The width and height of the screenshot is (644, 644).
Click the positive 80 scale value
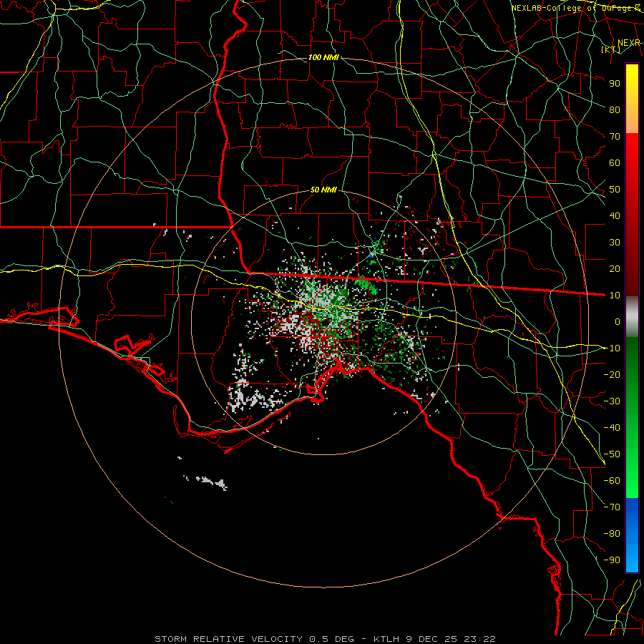point(615,109)
